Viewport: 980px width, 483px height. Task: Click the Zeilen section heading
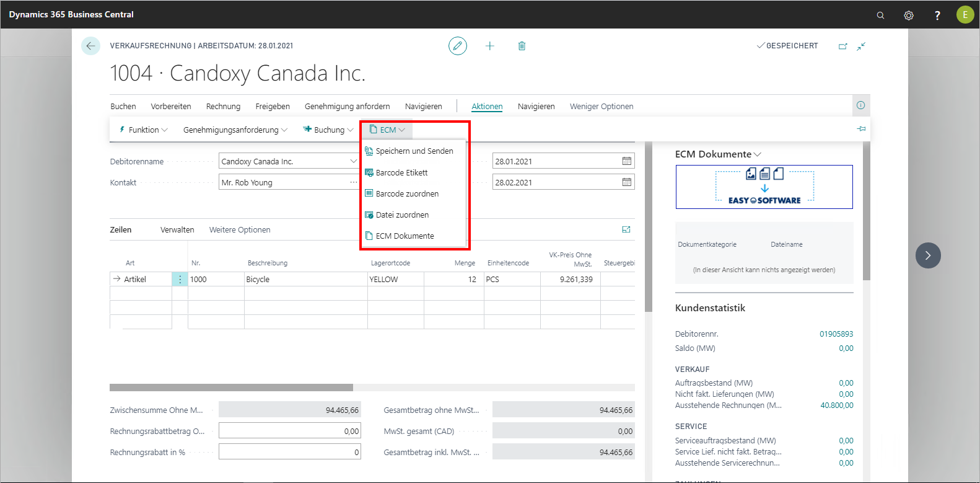pyautogui.click(x=121, y=230)
